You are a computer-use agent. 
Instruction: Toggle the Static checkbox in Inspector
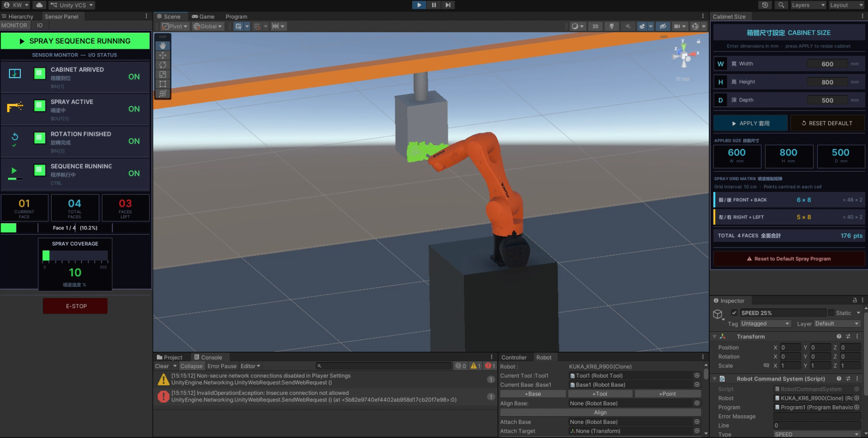(x=831, y=313)
